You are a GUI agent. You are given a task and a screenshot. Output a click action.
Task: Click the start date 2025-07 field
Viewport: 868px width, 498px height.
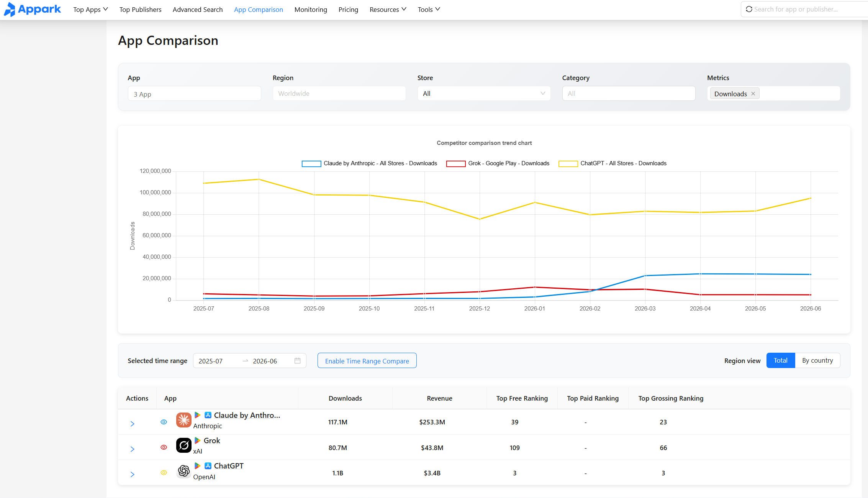[x=211, y=361]
